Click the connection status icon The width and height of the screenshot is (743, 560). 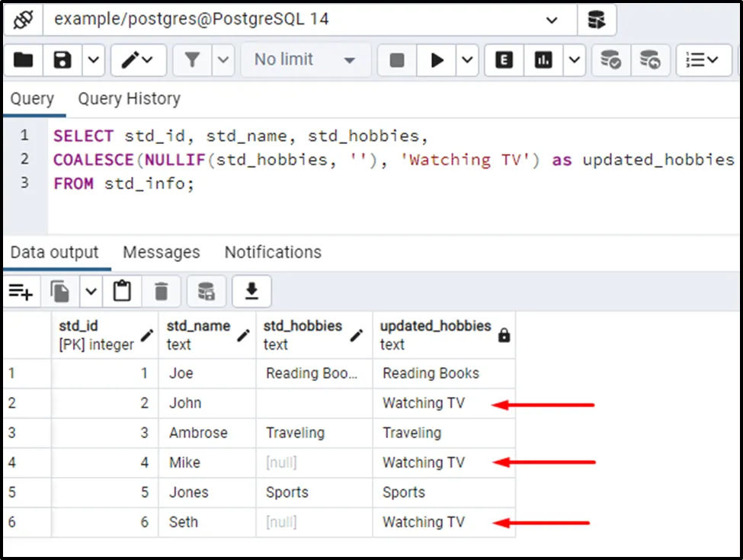[x=22, y=20]
